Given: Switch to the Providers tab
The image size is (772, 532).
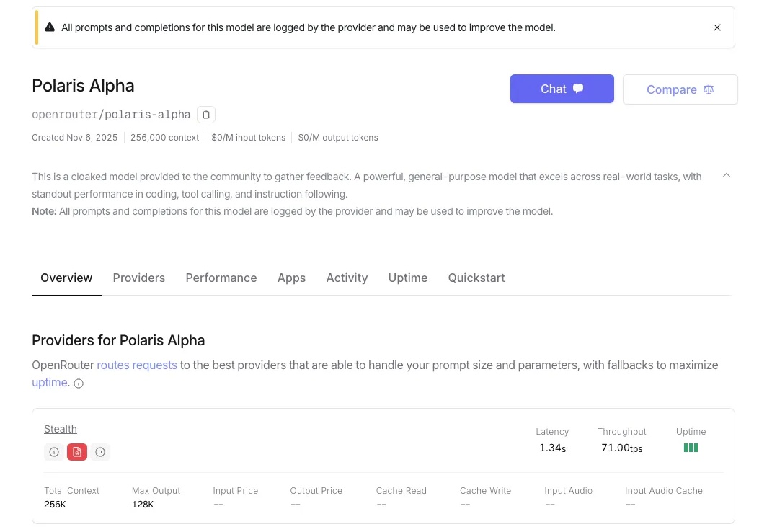Looking at the screenshot, I should pyautogui.click(x=139, y=278).
